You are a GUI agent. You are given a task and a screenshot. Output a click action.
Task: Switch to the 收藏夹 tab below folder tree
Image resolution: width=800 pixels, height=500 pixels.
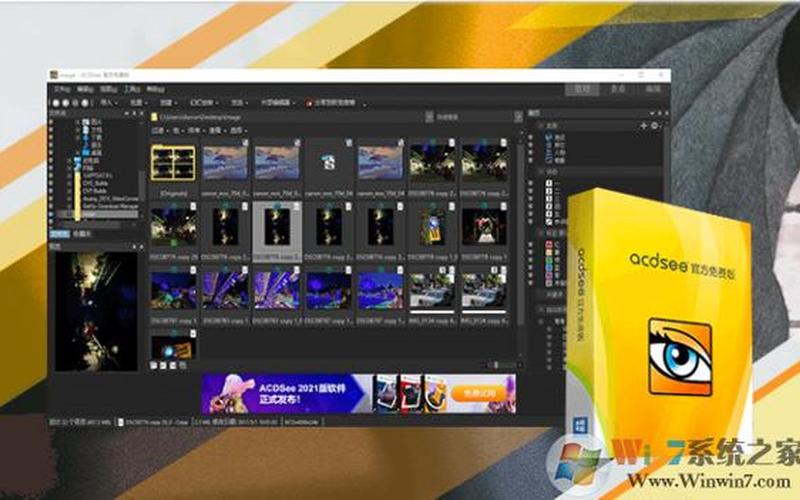point(82,234)
